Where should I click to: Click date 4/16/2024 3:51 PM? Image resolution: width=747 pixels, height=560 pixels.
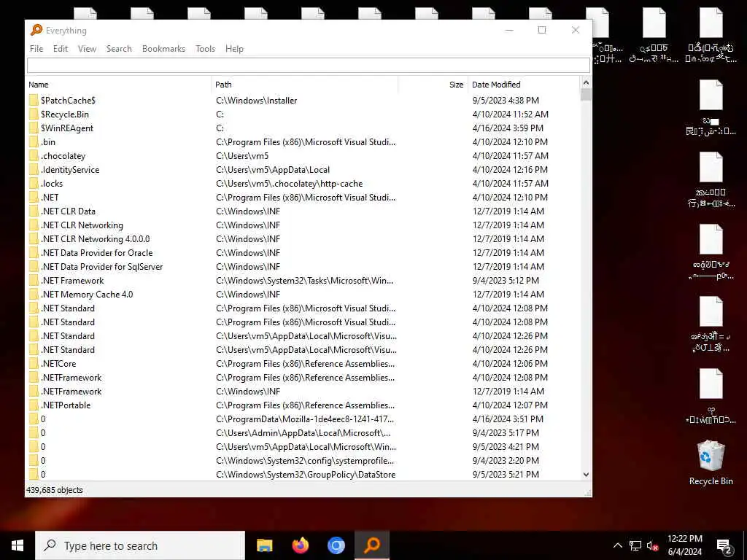coord(508,419)
